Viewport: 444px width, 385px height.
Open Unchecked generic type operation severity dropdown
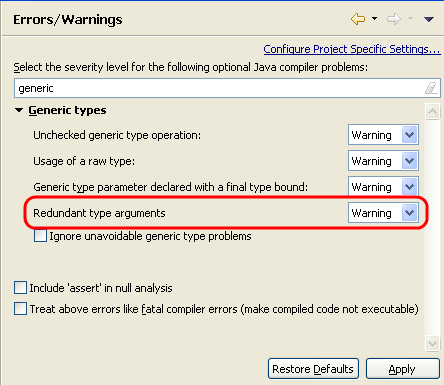(x=383, y=135)
